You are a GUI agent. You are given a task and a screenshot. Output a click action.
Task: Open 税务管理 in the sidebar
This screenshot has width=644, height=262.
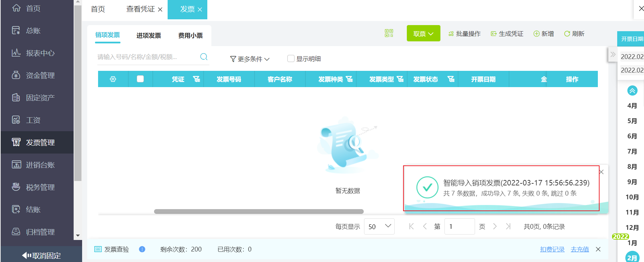click(x=40, y=187)
